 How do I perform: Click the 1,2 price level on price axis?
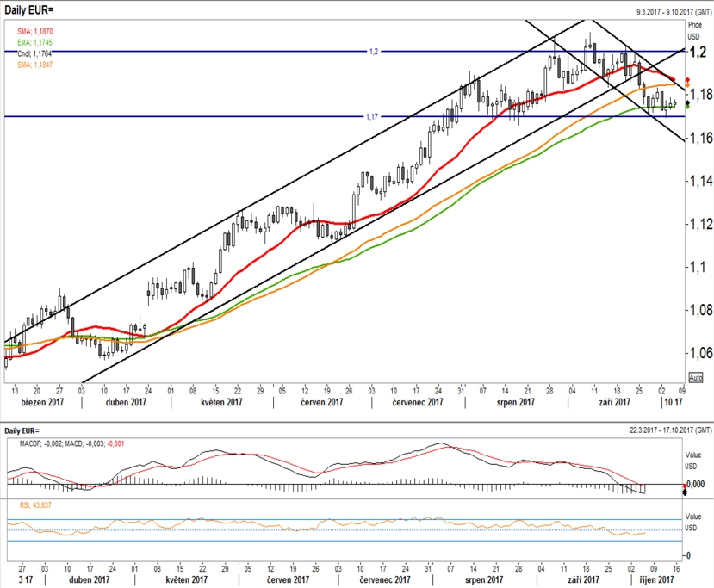click(x=698, y=52)
